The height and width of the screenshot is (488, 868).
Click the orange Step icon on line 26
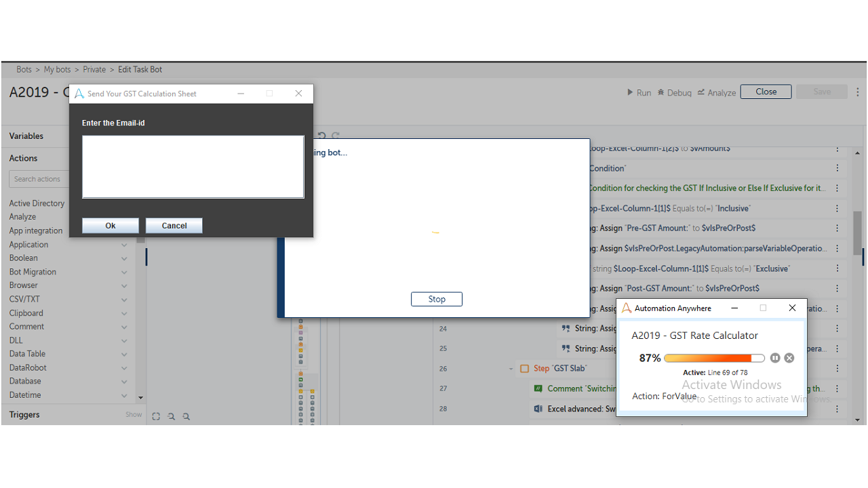point(524,369)
